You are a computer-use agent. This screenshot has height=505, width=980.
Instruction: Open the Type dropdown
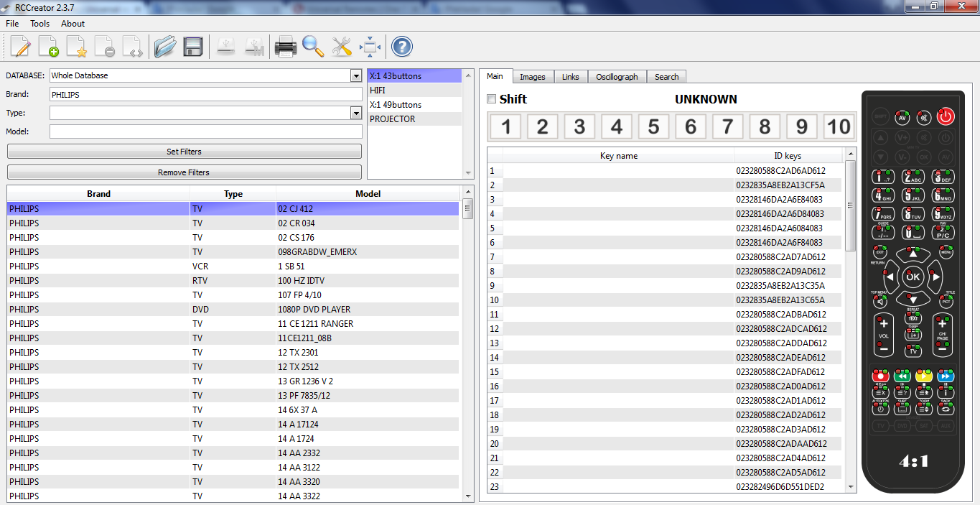click(356, 113)
